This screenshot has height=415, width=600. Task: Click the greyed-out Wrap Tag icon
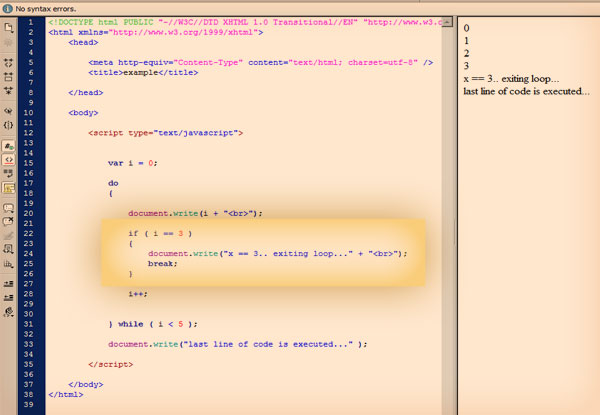[x=8, y=235]
